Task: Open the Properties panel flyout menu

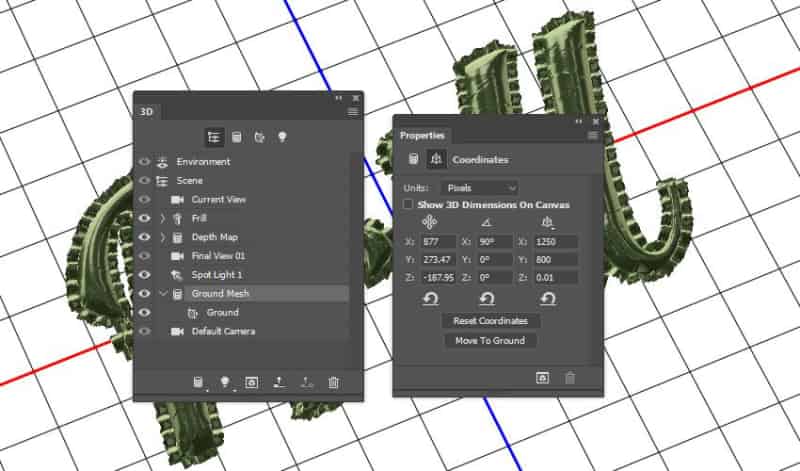Action: tap(592, 135)
